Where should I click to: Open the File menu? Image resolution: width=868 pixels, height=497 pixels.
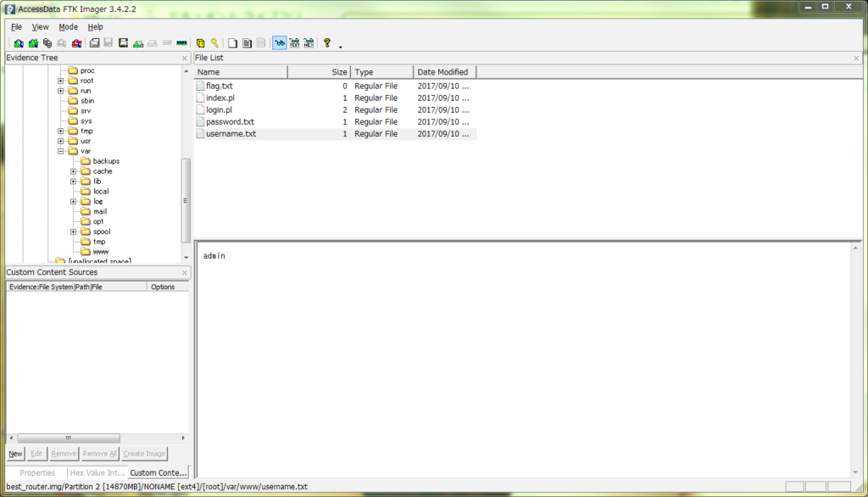[17, 26]
